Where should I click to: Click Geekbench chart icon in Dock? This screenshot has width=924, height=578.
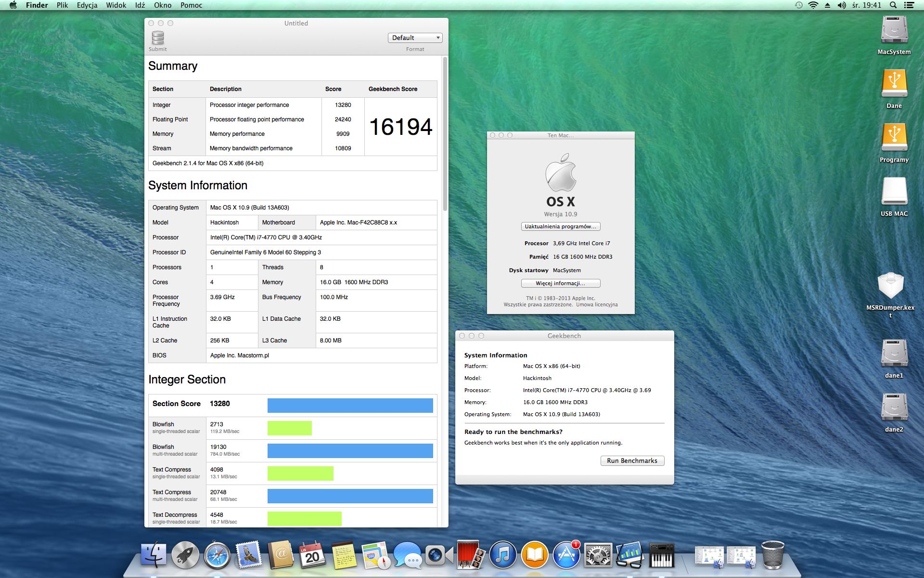(x=629, y=554)
